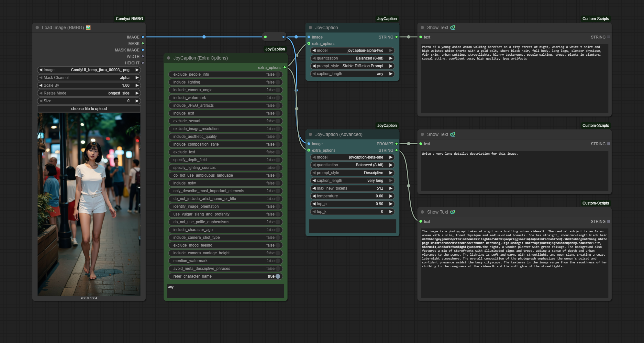Click the collapse dot on the JoyCaption node header
This screenshot has height=343, width=644.
tap(310, 28)
